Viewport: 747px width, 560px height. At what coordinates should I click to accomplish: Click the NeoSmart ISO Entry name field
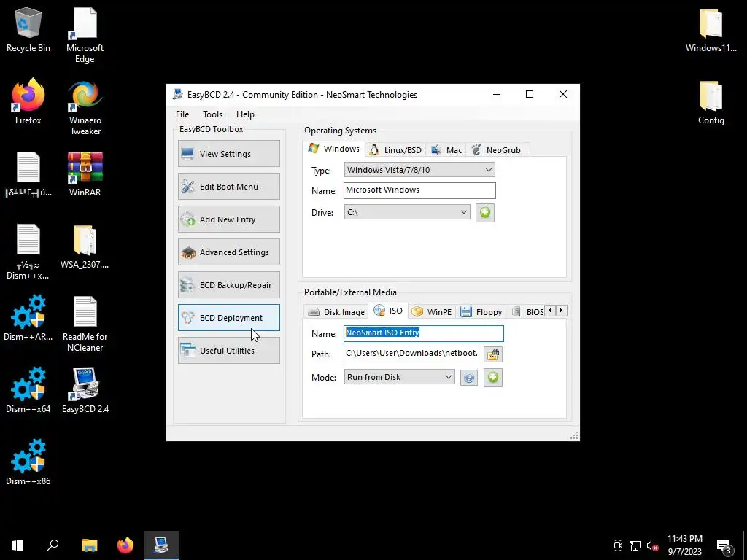(424, 333)
